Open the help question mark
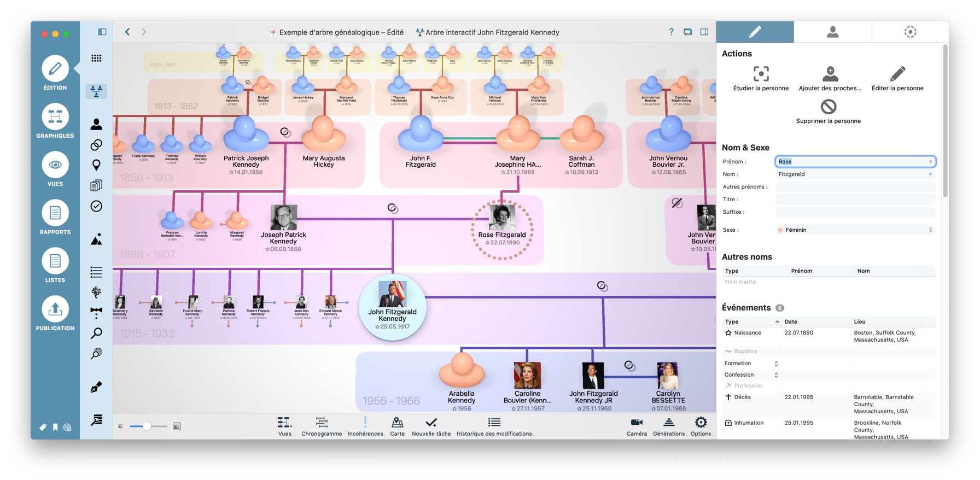 pos(672,32)
